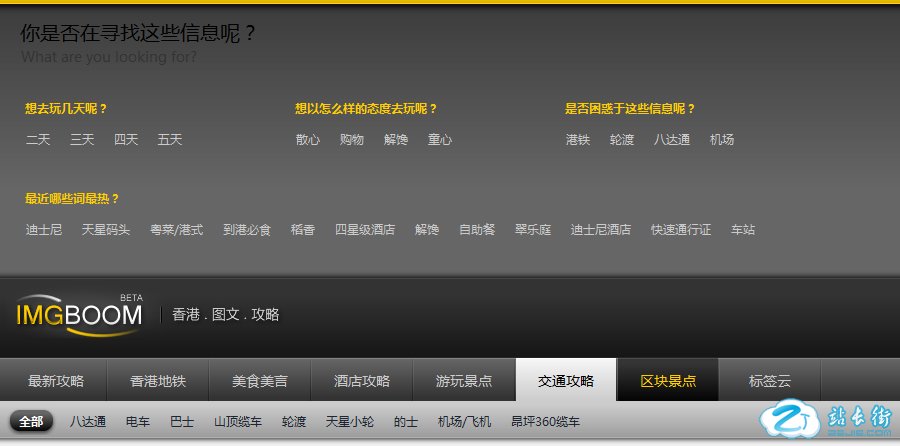900x446 pixels.
Task: Choose the 购物 travel style link
Action: pyautogui.click(x=352, y=140)
